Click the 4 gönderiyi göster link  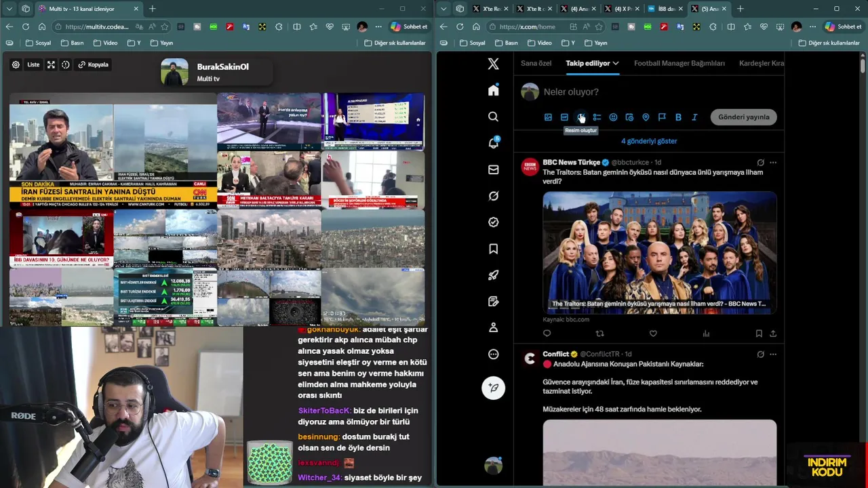pos(649,141)
